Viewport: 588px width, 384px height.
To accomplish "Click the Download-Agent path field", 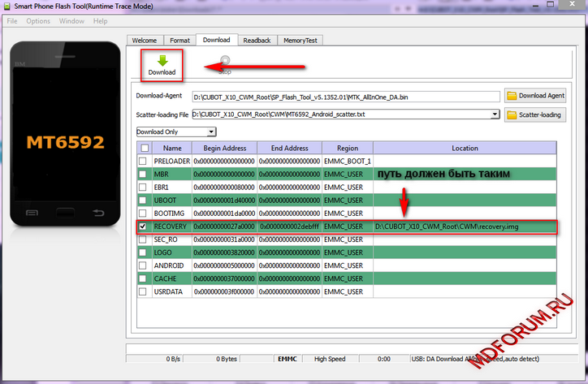I will (346, 97).
